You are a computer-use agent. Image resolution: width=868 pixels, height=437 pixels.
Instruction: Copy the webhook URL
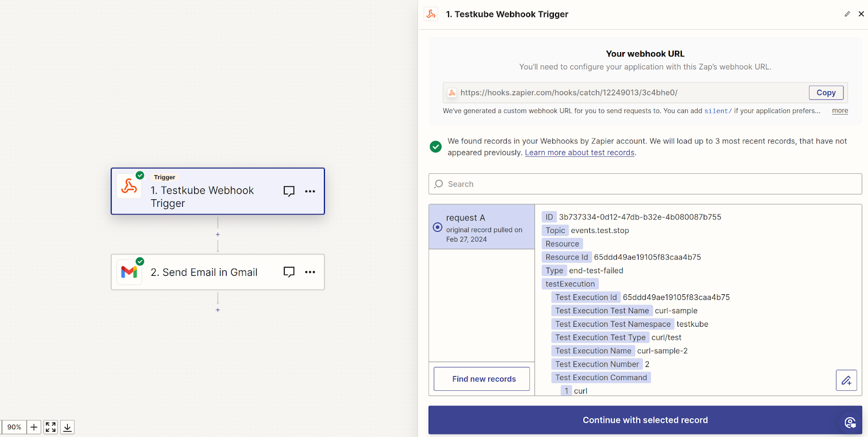click(x=826, y=93)
